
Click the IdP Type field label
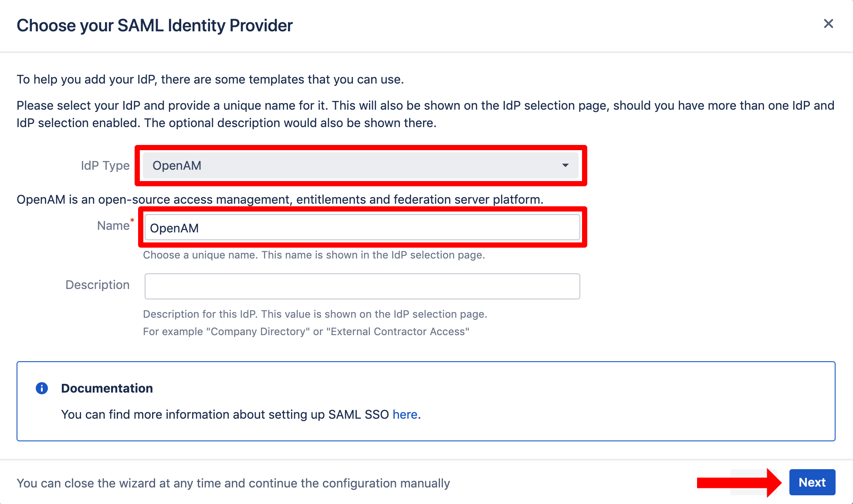[x=105, y=165]
